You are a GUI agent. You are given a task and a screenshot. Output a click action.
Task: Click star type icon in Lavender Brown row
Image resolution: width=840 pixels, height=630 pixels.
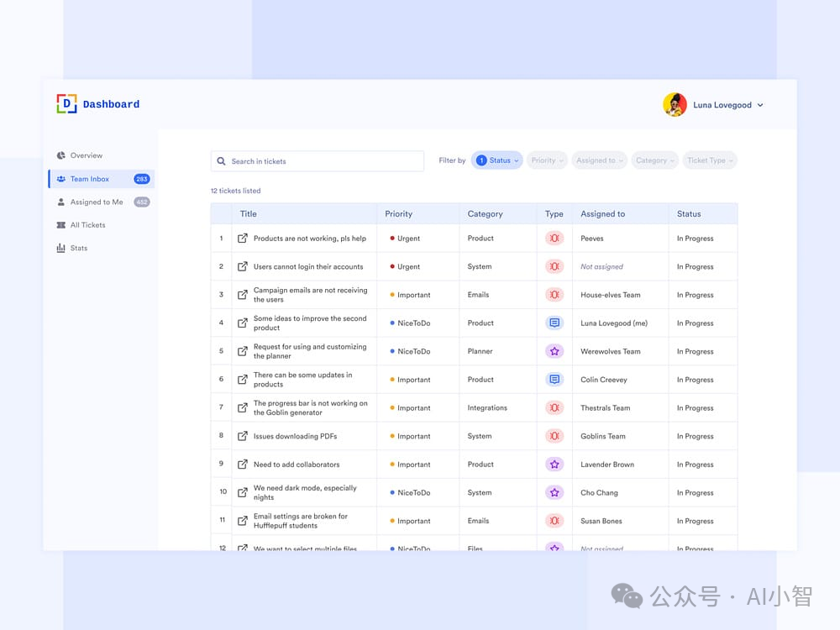(554, 465)
